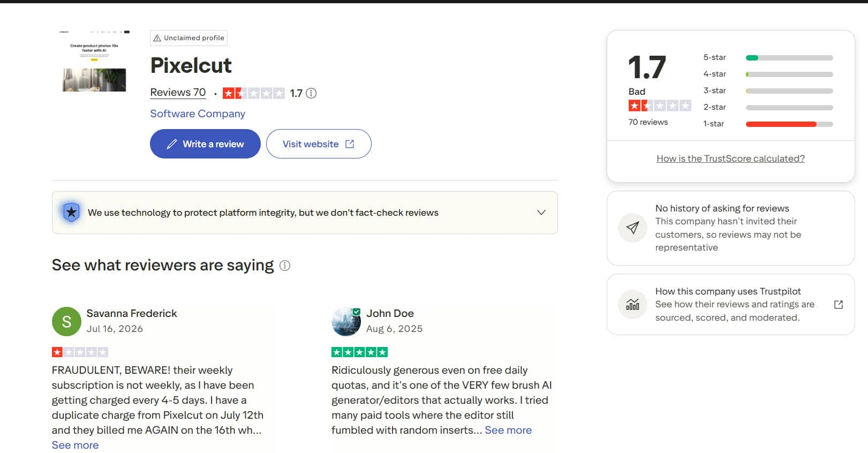Click the Unclaimed profile warning icon
The width and height of the screenshot is (868, 453).
point(157,38)
